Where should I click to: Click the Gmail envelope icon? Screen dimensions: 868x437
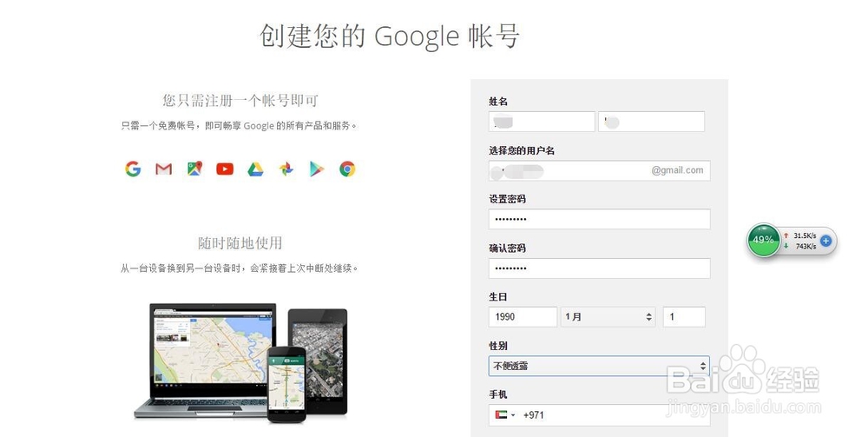pos(163,169)
